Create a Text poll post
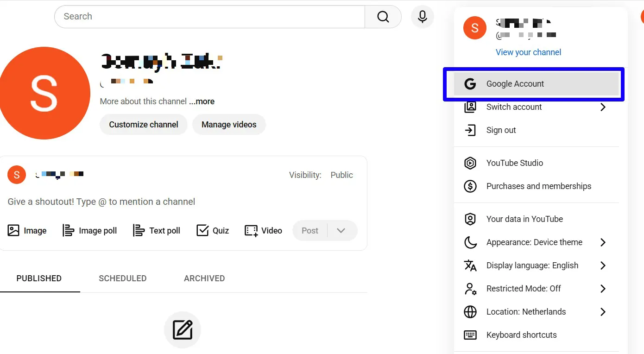 click(157, 231)
